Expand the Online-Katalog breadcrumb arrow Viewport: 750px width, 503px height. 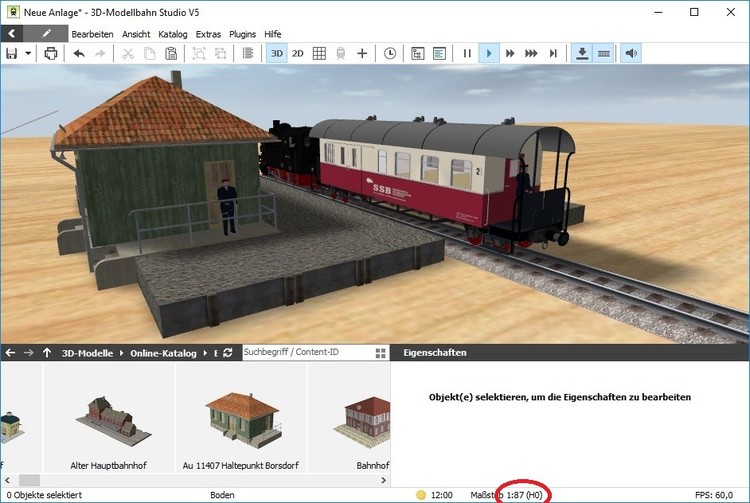(x=205, y=353)
